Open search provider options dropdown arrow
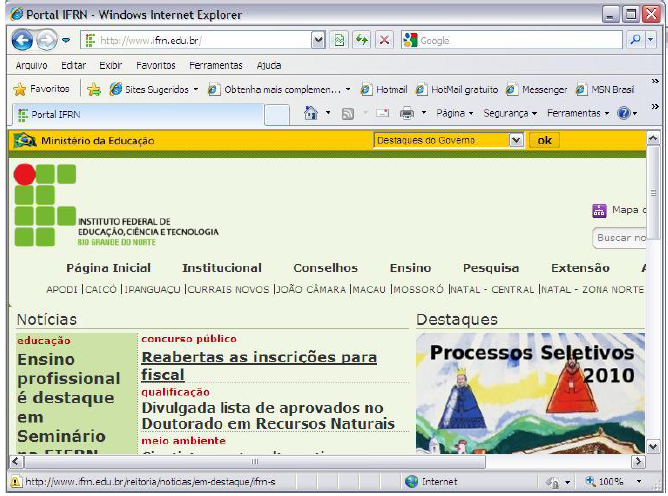This screenshot has width=668, height=496. 651,40
